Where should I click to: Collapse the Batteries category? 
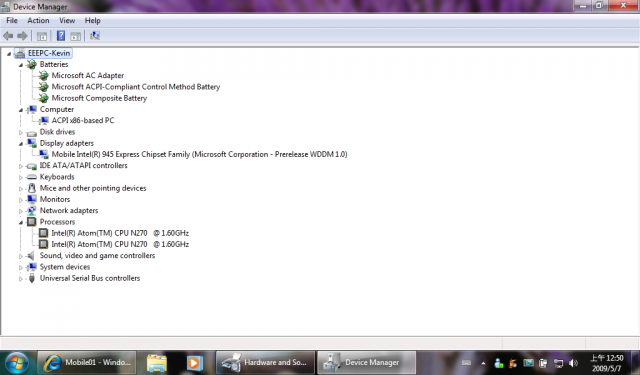click(21, 65)
